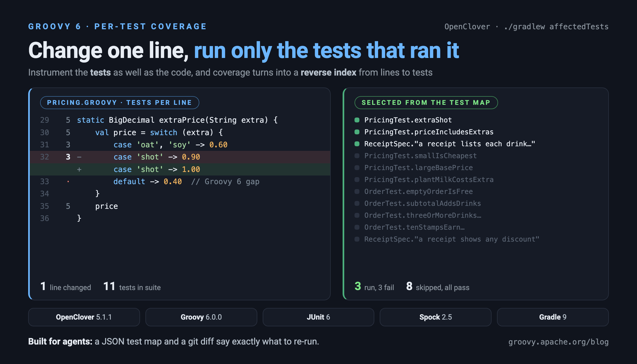Click the ./gradlew affectedTests command text
The width and height of the screenshot is (637, 364).
(x=556, y=27)
